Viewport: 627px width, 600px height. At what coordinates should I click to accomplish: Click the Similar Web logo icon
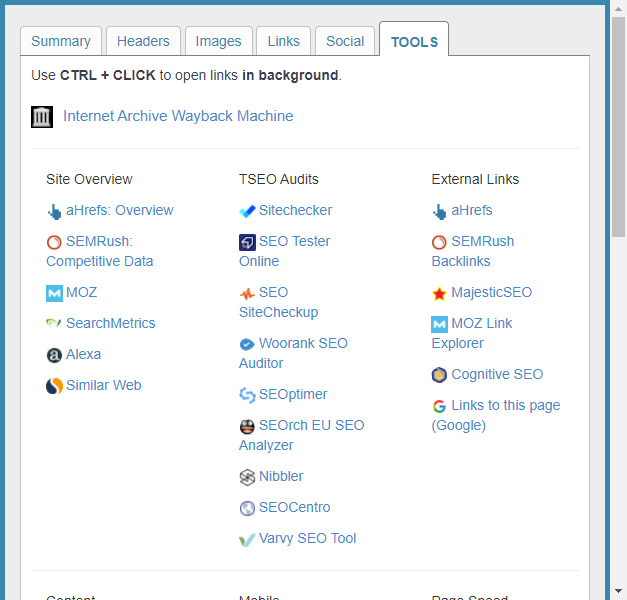coord(54,386)
